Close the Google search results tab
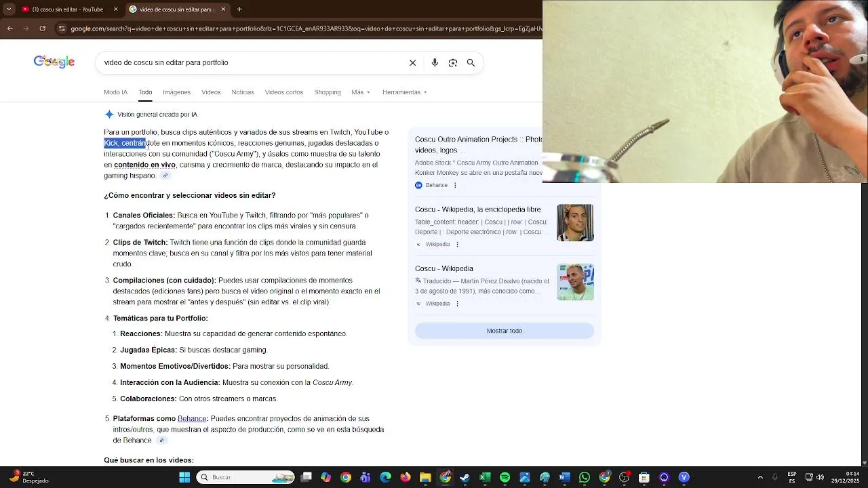Image resolution: width=868 pixels, height=488 pixels. click(222, 9)
